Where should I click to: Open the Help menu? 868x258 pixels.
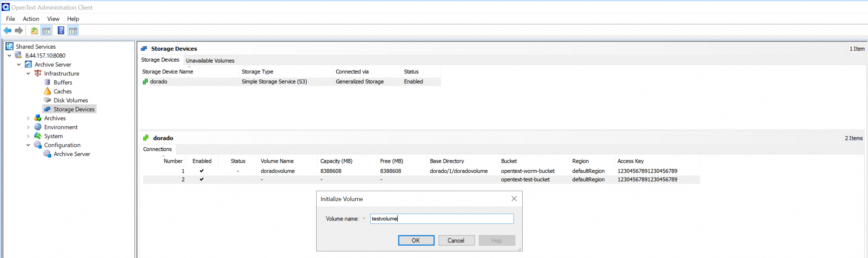pyautogui.click(x=73, y=19)
